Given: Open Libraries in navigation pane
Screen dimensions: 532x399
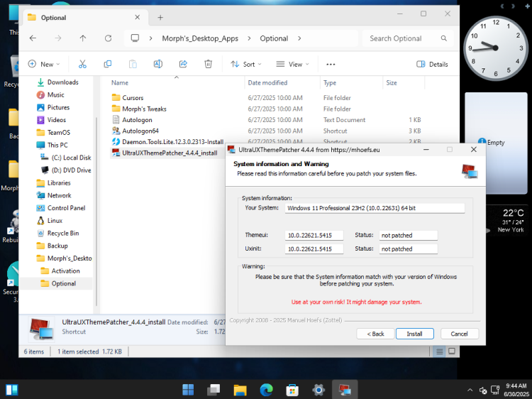Looking at the screenshot, I should pyautogui.click(x=59, y=182).
